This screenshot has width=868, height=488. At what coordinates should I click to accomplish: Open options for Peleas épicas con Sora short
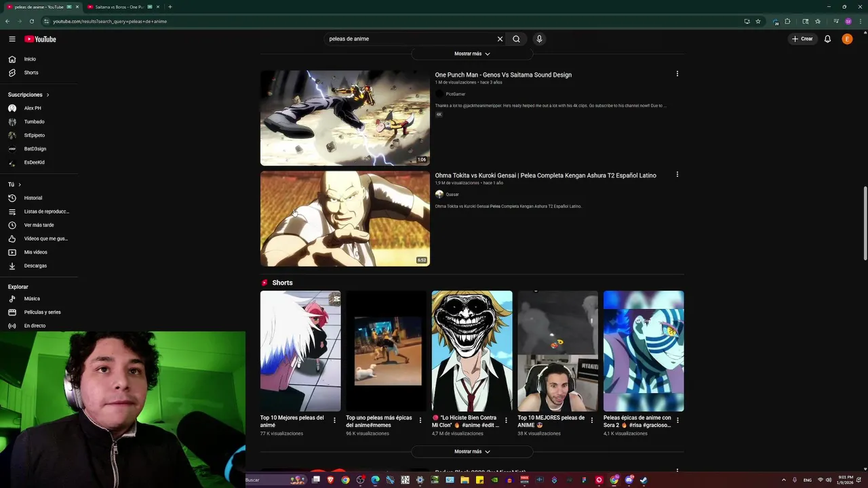point(677,421)
